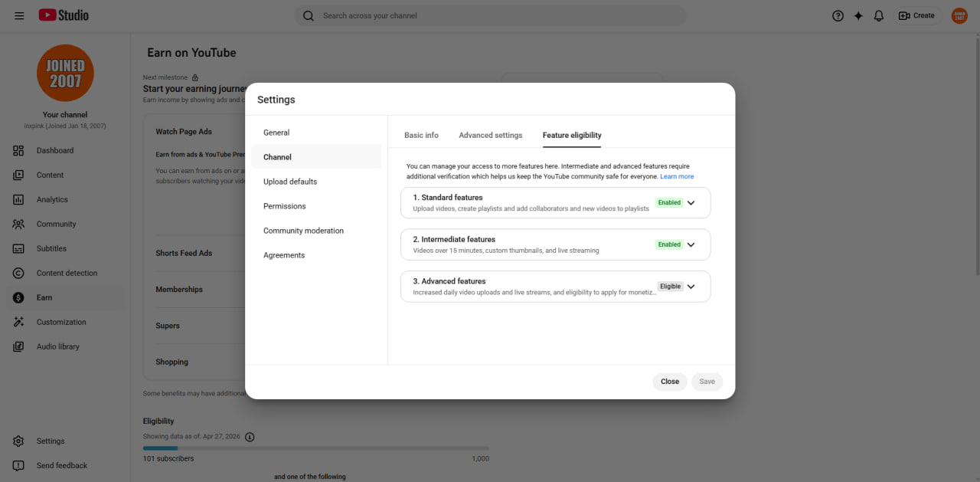Open the notifications bell
Screen dimensions: 980x482
point(879,15)
